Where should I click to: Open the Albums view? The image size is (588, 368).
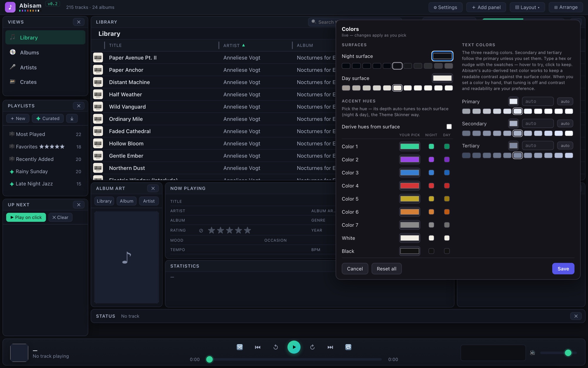pos(45,52)
